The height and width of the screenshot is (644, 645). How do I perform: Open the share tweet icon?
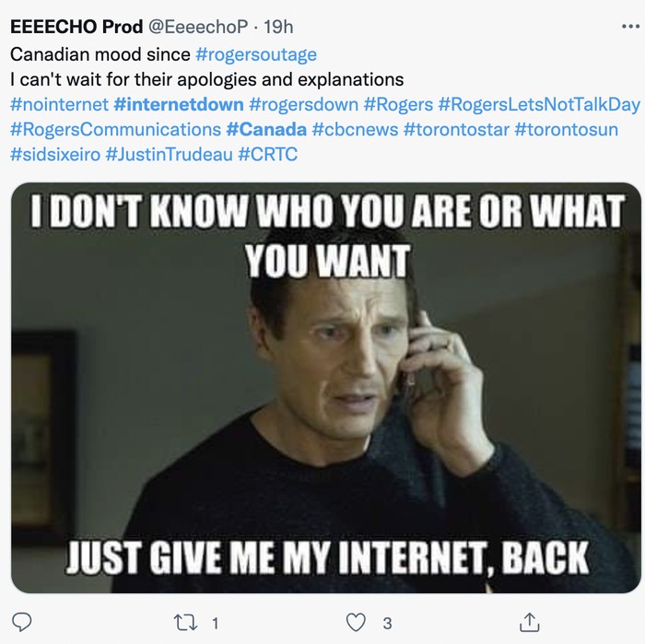pos(530,623)
